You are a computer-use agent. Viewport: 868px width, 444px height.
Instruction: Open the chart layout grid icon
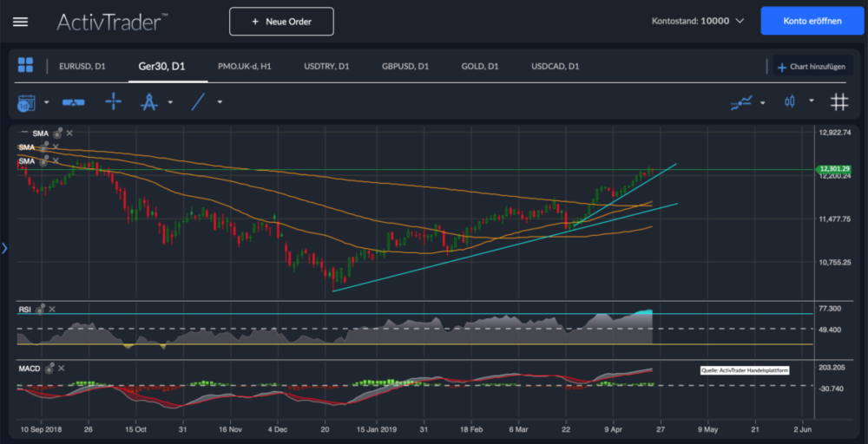pos(25,65)
